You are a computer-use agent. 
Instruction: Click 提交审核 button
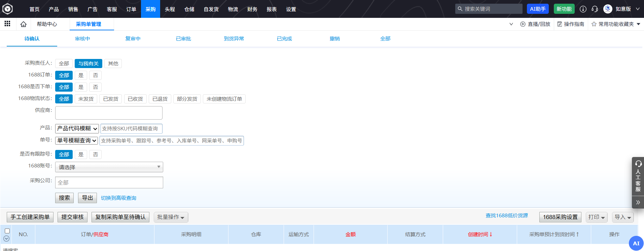tap(72, 217)
